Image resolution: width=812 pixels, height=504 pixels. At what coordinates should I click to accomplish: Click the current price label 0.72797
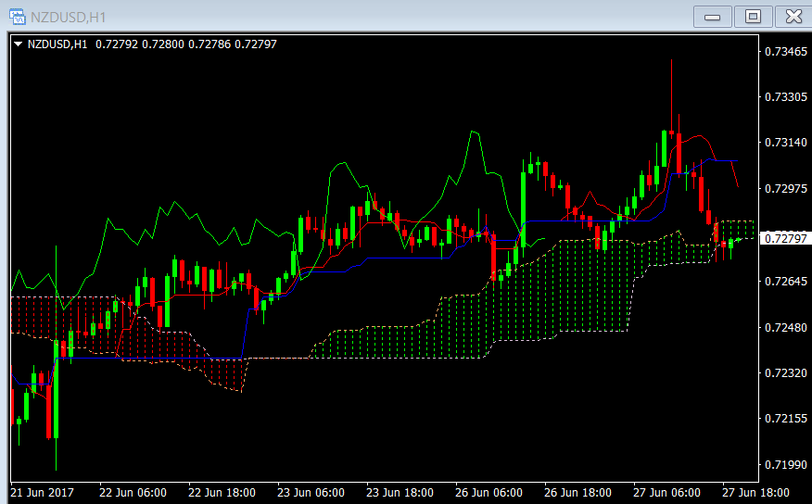click(x=783, y=239)
